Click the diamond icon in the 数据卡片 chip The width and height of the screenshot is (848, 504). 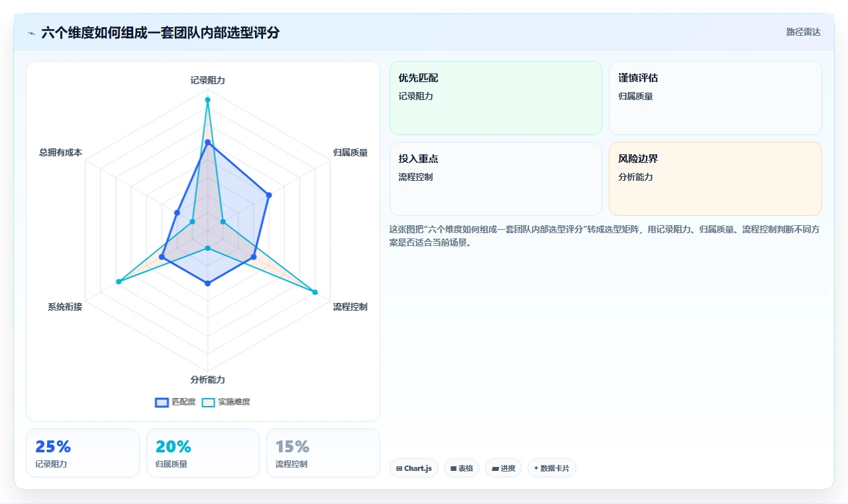click(x=536, y=468)
